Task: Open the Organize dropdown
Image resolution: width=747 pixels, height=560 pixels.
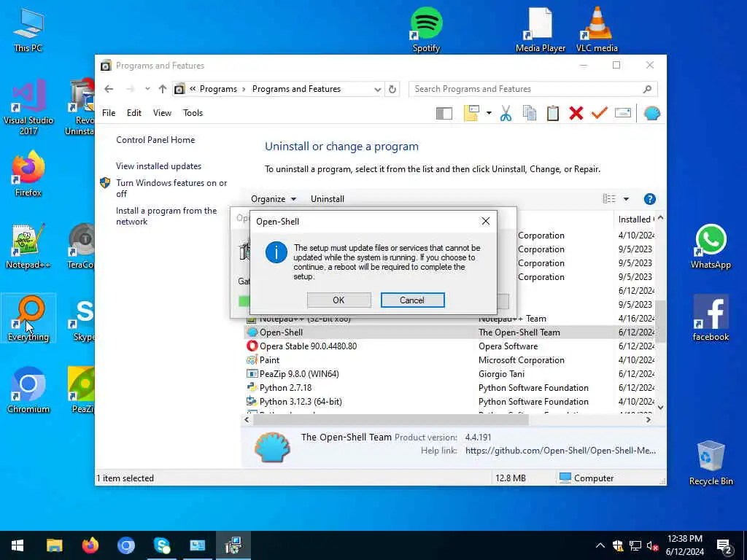Action: pyautogui.click(x=274, y=199)
